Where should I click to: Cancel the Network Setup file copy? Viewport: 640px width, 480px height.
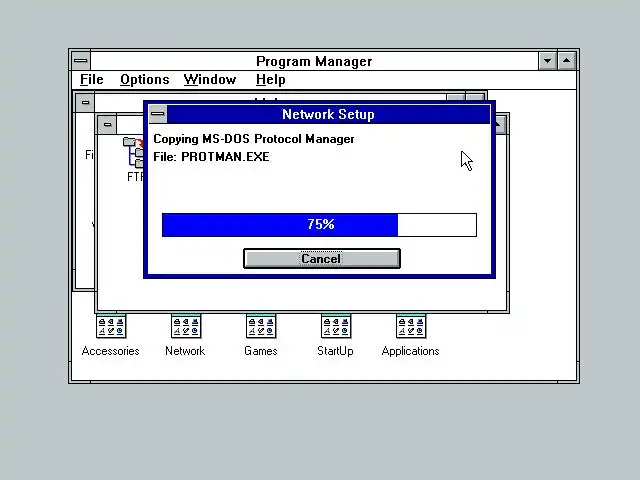coord(322,259)
